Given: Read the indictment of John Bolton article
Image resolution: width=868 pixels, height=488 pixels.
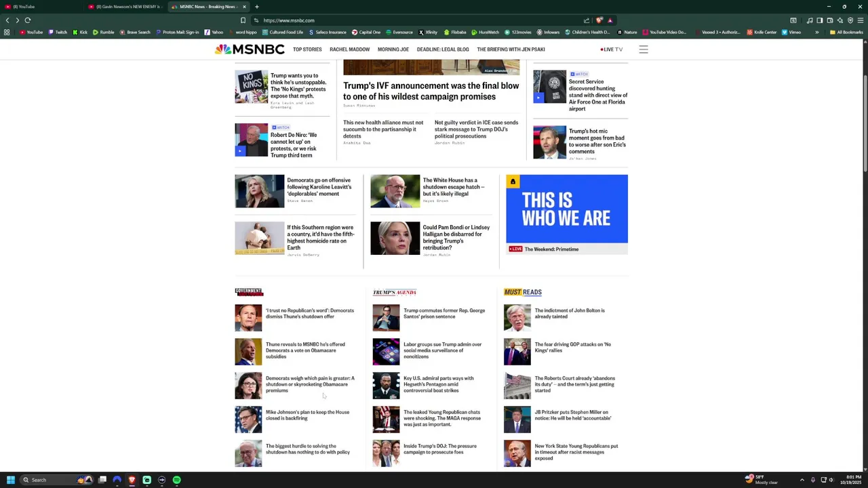Looking at the screenshot, I should [x=570, y=313].
